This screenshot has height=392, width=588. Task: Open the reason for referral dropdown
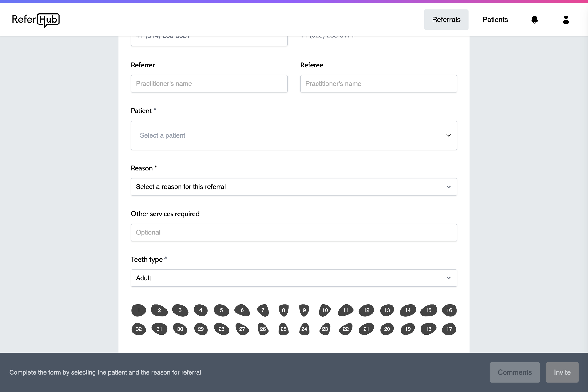pyautogui.click(x=294, y=187)
